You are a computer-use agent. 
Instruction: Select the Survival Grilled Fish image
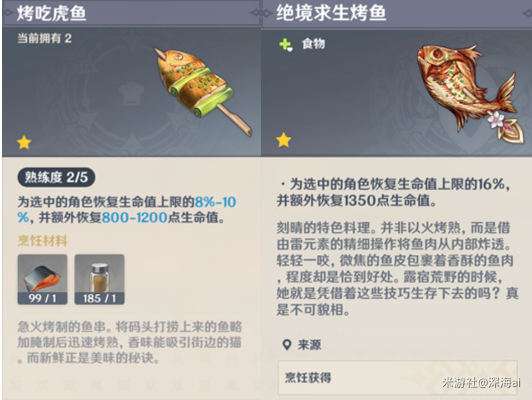click(x=469, y=93)
